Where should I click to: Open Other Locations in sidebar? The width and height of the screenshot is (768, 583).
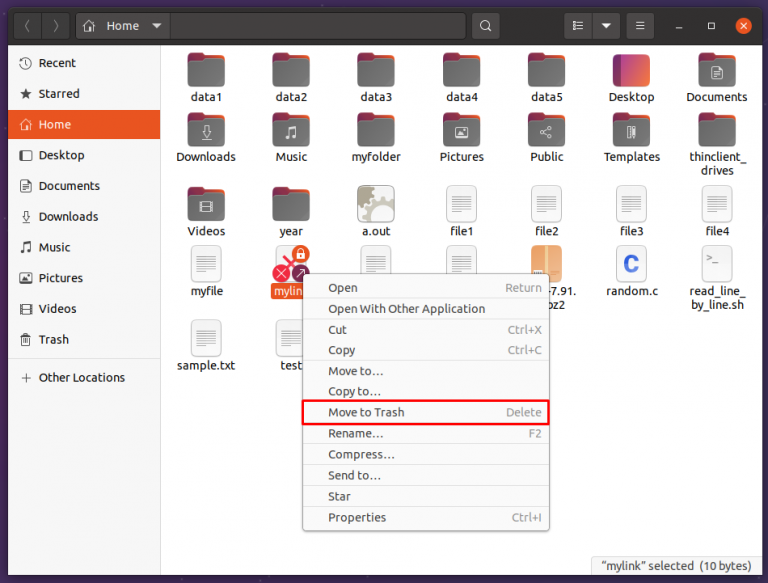point(81,378)
